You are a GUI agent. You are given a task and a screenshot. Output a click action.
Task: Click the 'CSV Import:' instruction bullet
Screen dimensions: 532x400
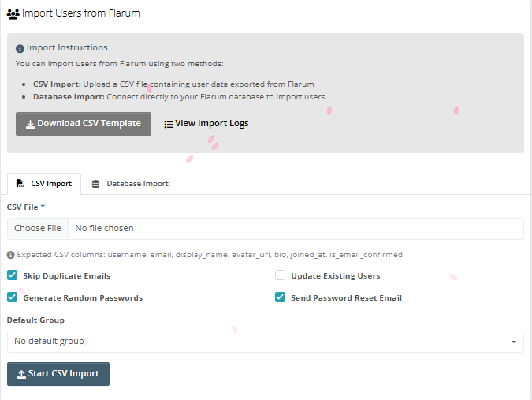click(x=173, y=84)
